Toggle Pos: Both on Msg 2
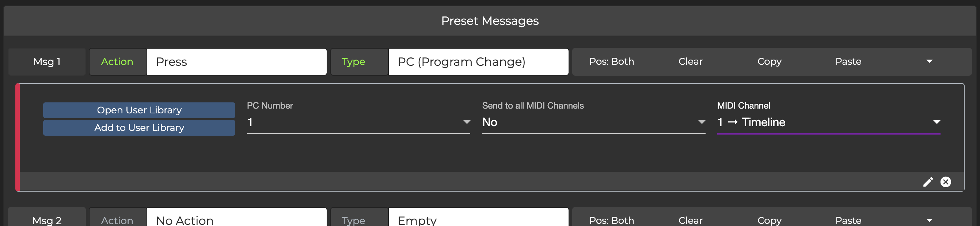Screen dimensions: 980x226 click(x=611, y=220)
